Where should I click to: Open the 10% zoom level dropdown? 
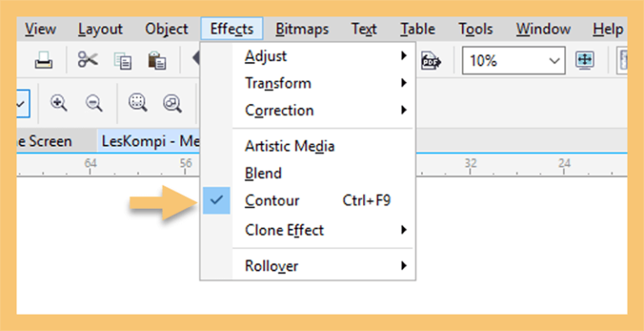(513, 61)
